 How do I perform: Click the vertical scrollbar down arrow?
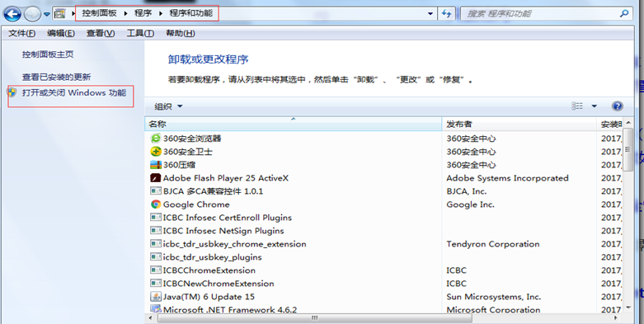pyautogui.click(x=628, y=308)
